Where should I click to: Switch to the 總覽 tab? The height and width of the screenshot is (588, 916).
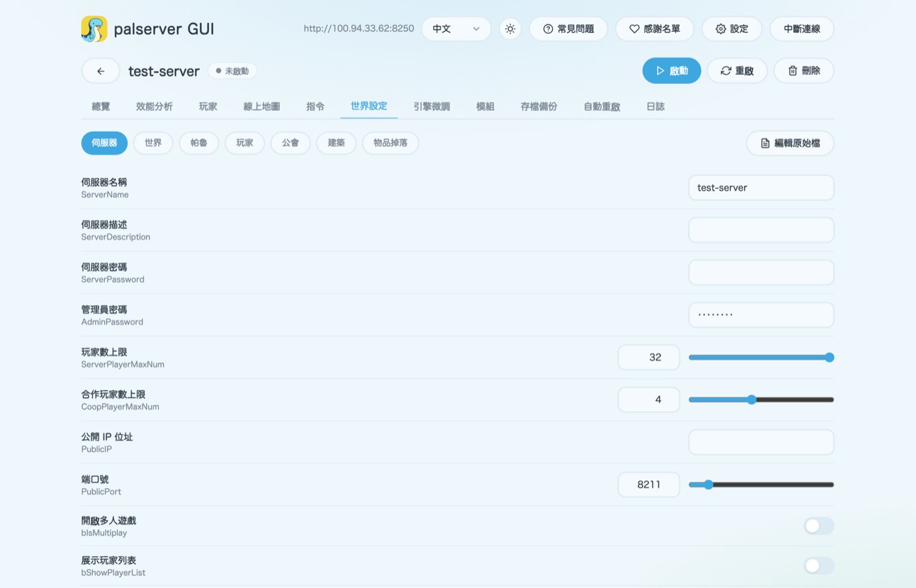[101, 107]
